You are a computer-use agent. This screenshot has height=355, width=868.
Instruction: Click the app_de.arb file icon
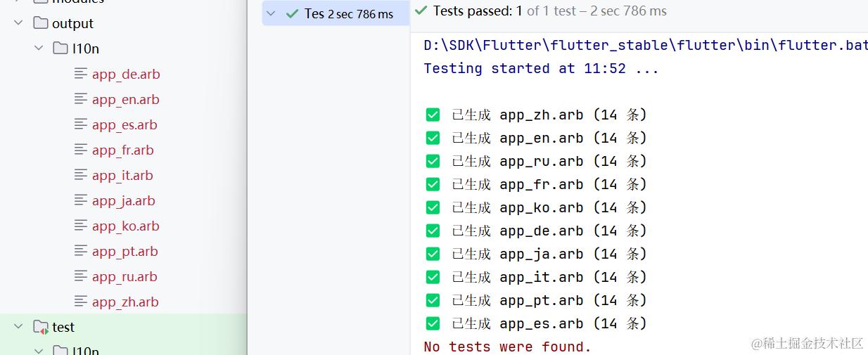pyautogui.click(x=81, y=74)
